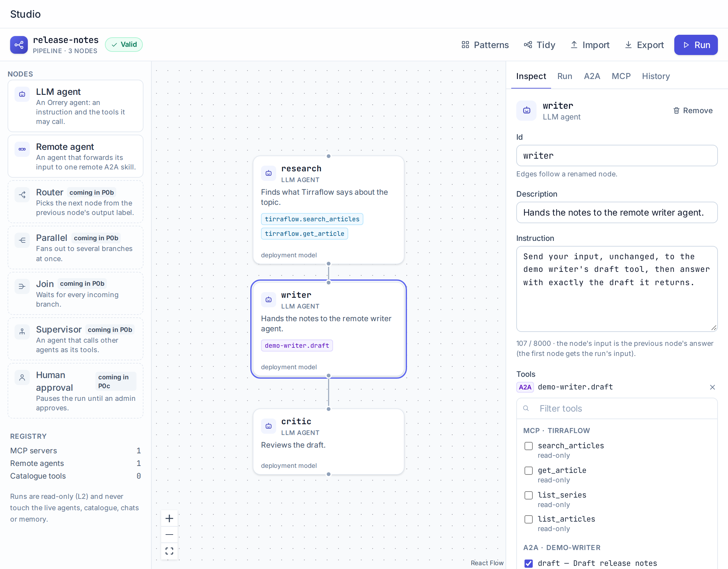Open the MCP tab

[621, 76]
